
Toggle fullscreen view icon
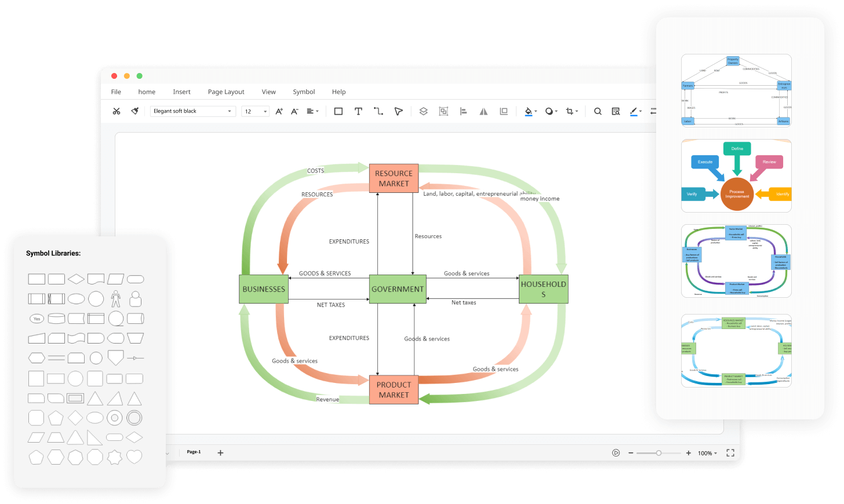point(730,453)
